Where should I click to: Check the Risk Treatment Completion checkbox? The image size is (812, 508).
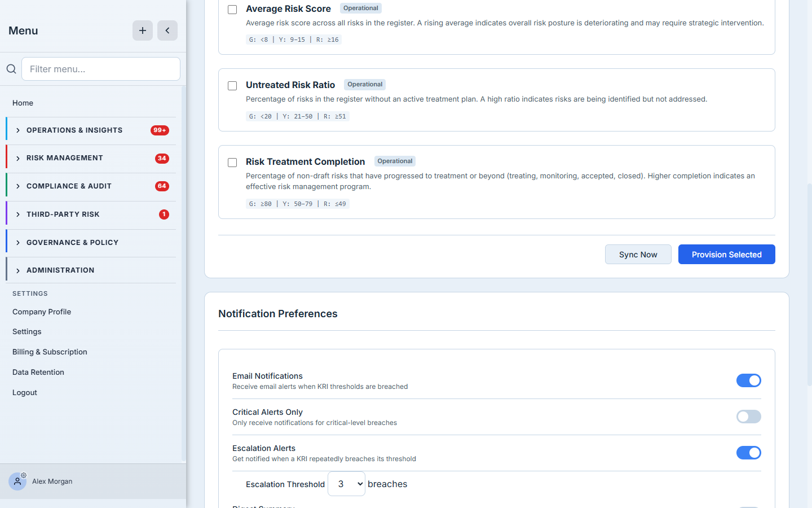(x=232, y=163)
